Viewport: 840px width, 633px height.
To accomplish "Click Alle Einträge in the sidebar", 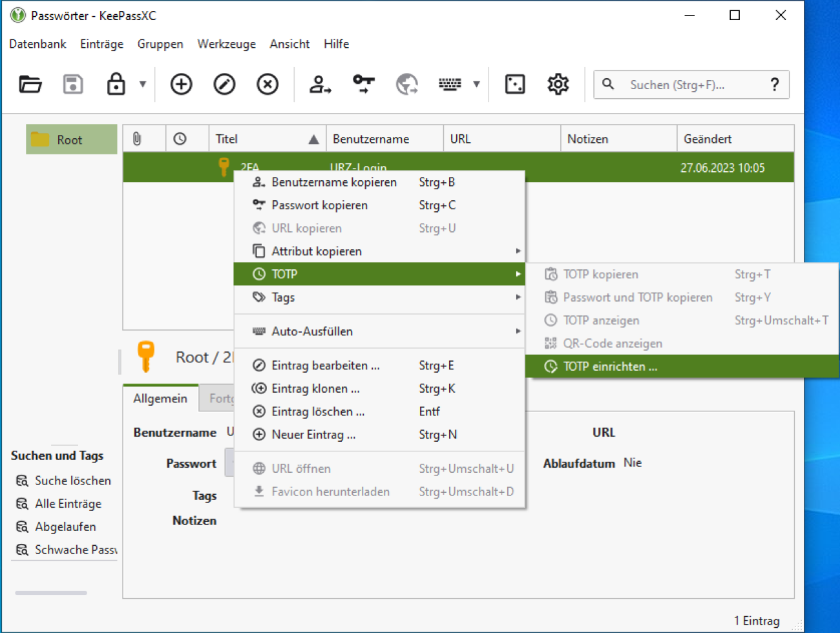I will [x=68, y=504].
